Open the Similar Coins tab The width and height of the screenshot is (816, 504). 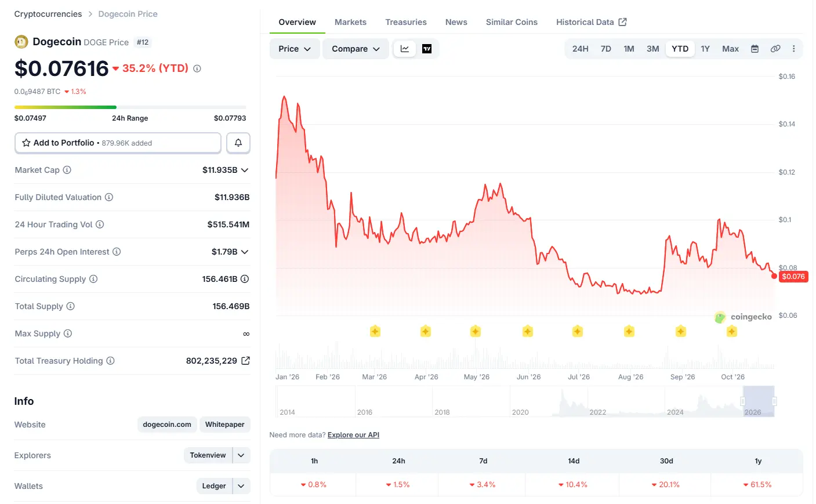(x=512, y=22)
